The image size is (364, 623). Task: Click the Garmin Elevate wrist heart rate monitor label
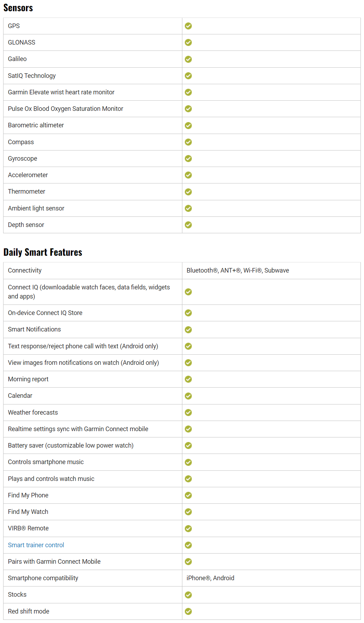61,92
